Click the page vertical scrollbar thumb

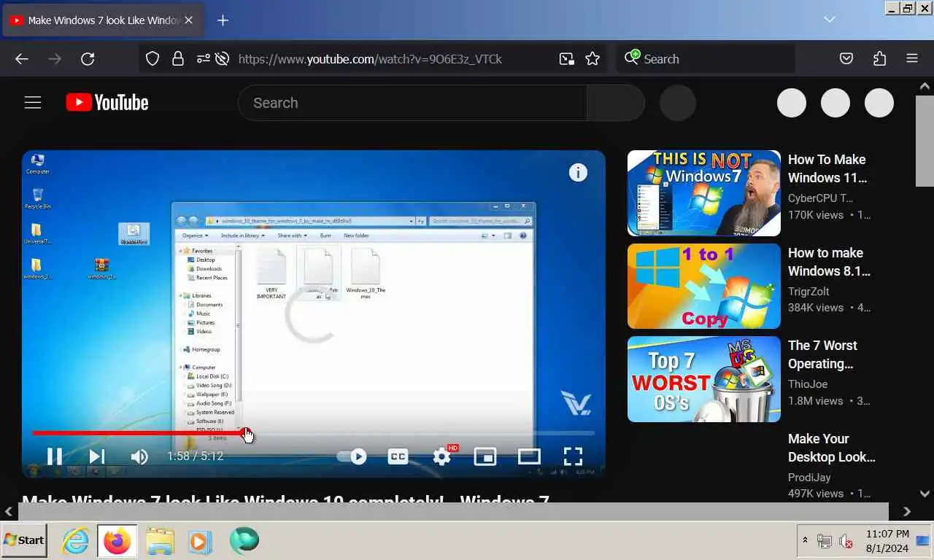(925, 141)
